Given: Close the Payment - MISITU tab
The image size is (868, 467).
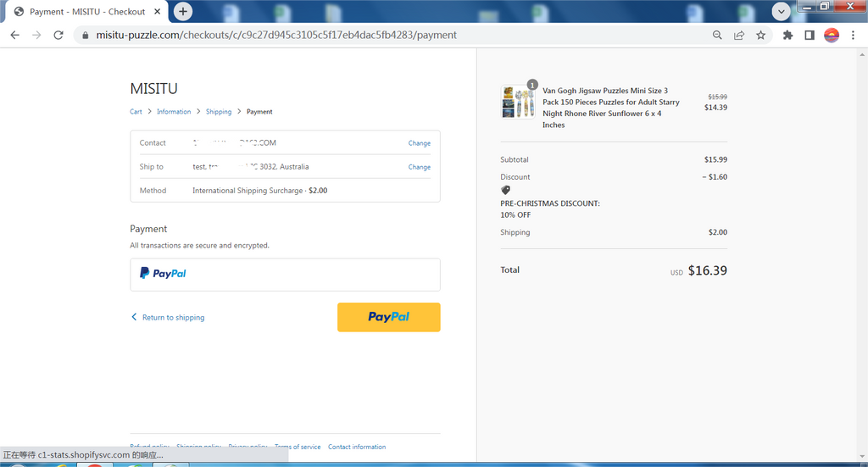Looking at the screenshot, I should [157, 11].
